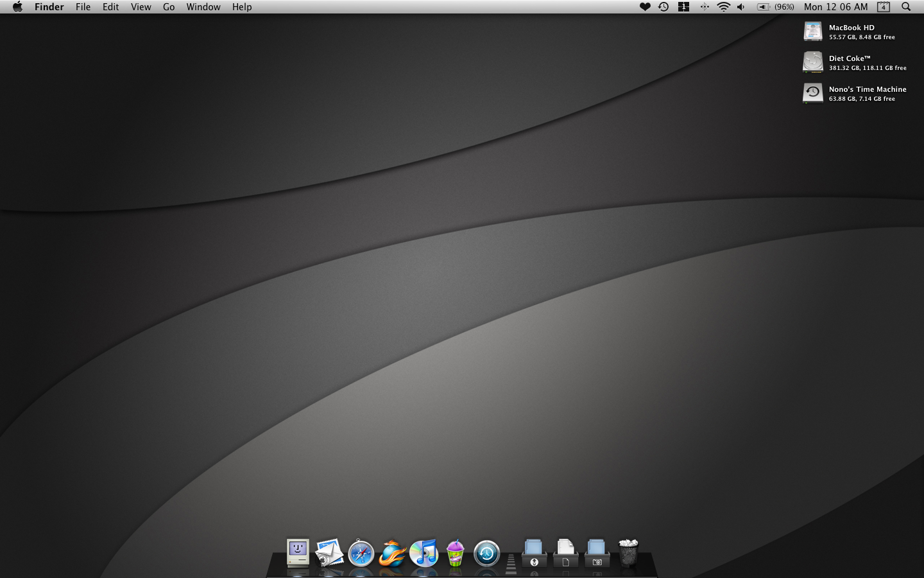Launch iTunes from the Dock
Screen dimensions: 924x578
424,553
